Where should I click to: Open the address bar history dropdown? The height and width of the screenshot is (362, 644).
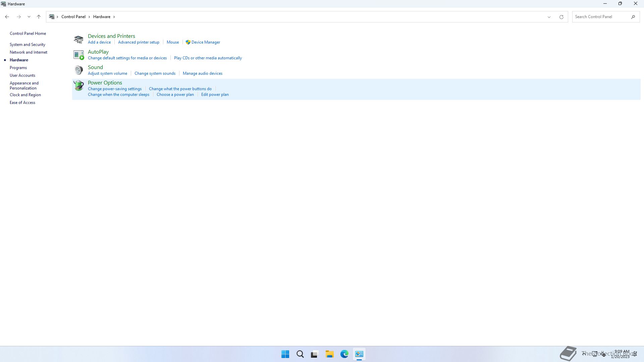[x=549, y=17]
